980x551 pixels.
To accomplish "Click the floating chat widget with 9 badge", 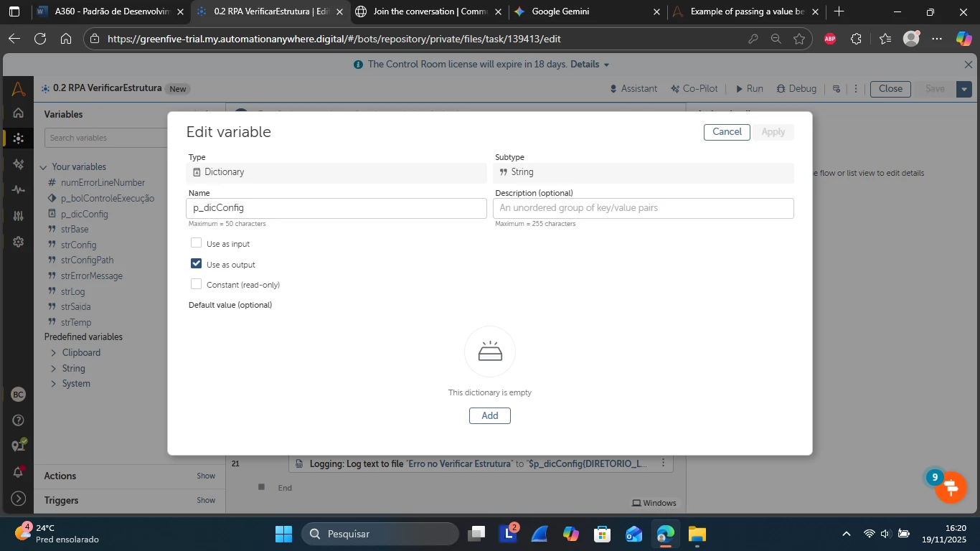I will coord(951,486).
